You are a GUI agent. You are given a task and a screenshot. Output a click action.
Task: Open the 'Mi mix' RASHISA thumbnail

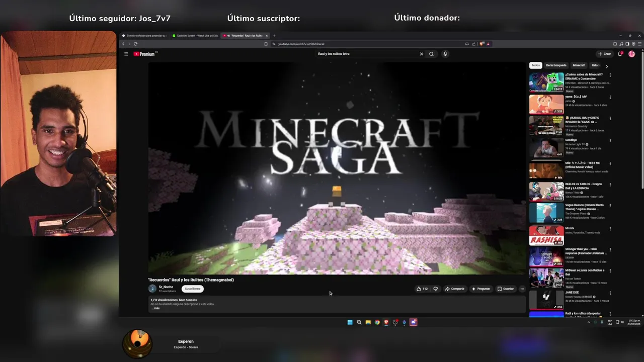point(546,235)
